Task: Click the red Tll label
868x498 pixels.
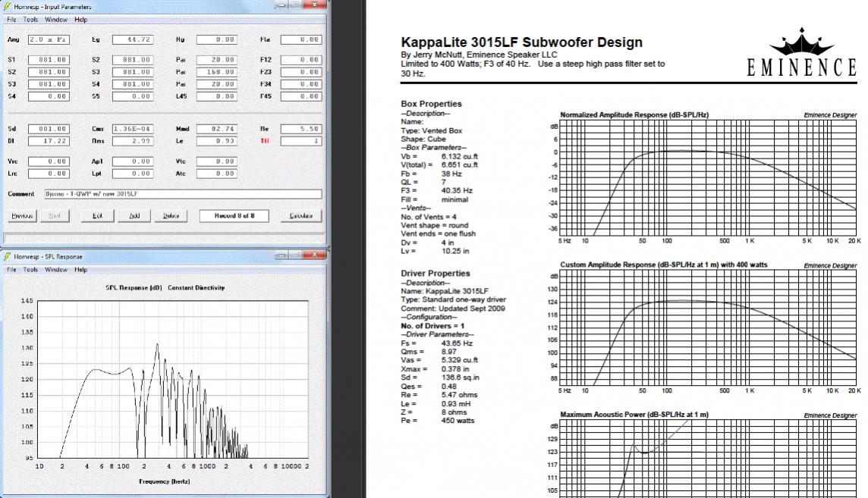Action: click(x=265, y=141)
